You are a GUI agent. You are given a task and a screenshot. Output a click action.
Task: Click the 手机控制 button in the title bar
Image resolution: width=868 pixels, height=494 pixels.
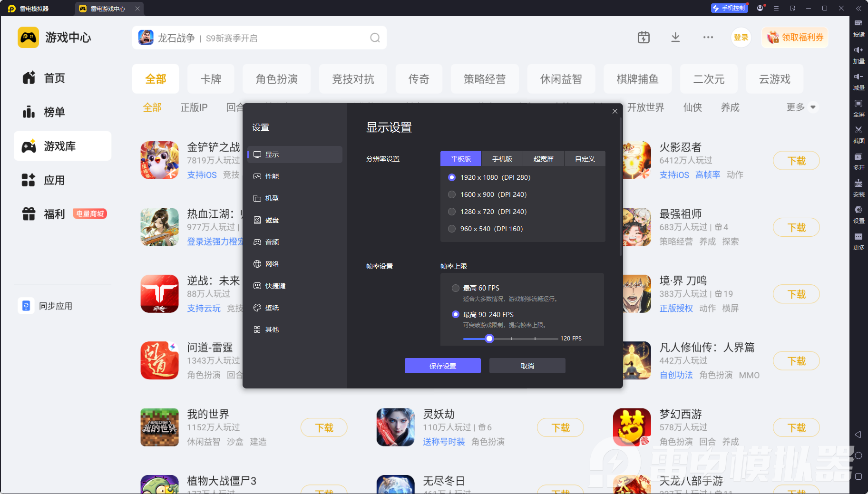point(730,8)
